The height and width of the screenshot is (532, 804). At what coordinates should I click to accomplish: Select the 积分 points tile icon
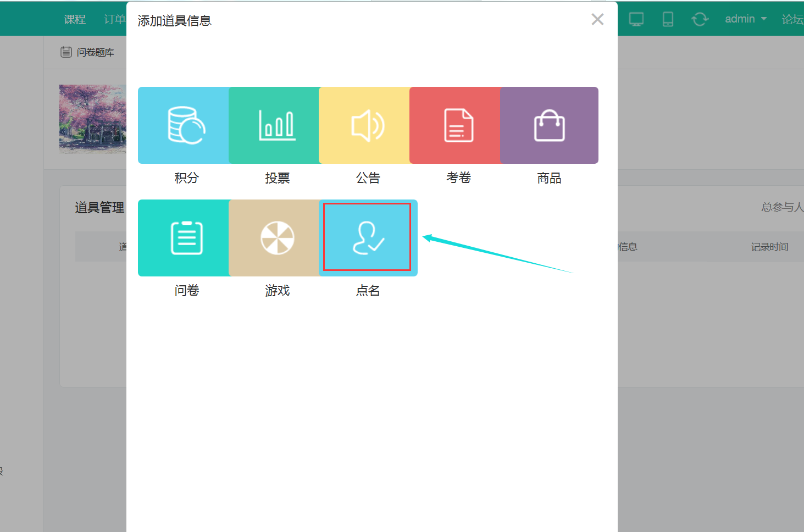click(x=186, y=125)
